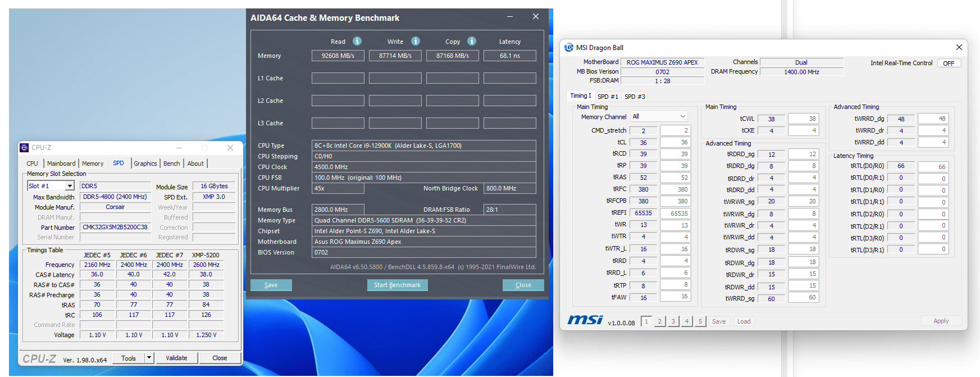Image resolution: width=980 pixels, height=377 pixels.
Task: Open the Graphics tab in CPU-Z
Action: (145, 163)
